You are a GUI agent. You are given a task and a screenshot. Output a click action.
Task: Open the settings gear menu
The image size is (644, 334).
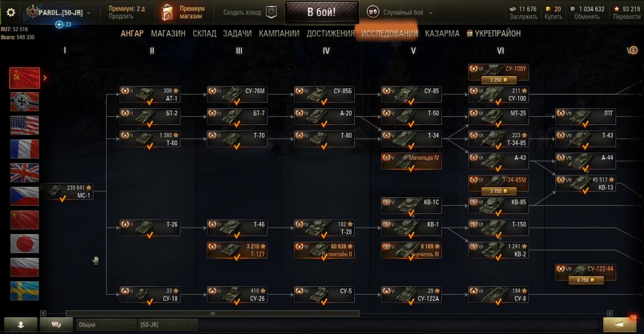click(11, 12)
